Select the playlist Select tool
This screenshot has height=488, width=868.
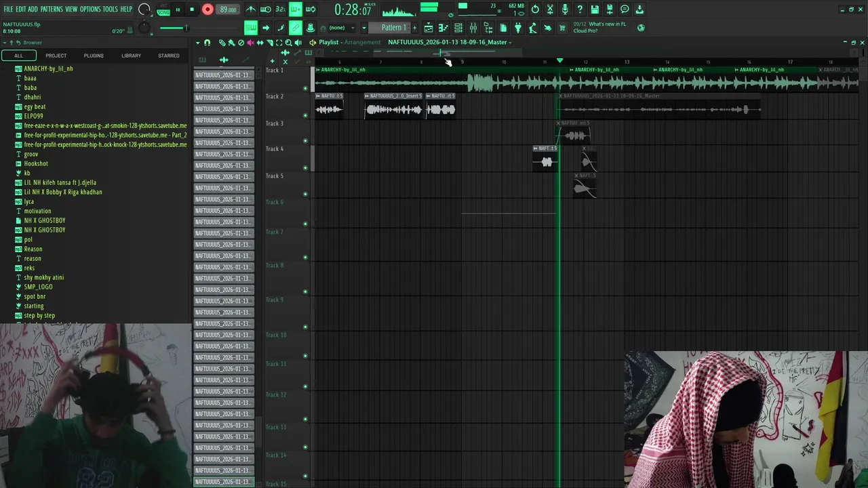pos(279,43)
